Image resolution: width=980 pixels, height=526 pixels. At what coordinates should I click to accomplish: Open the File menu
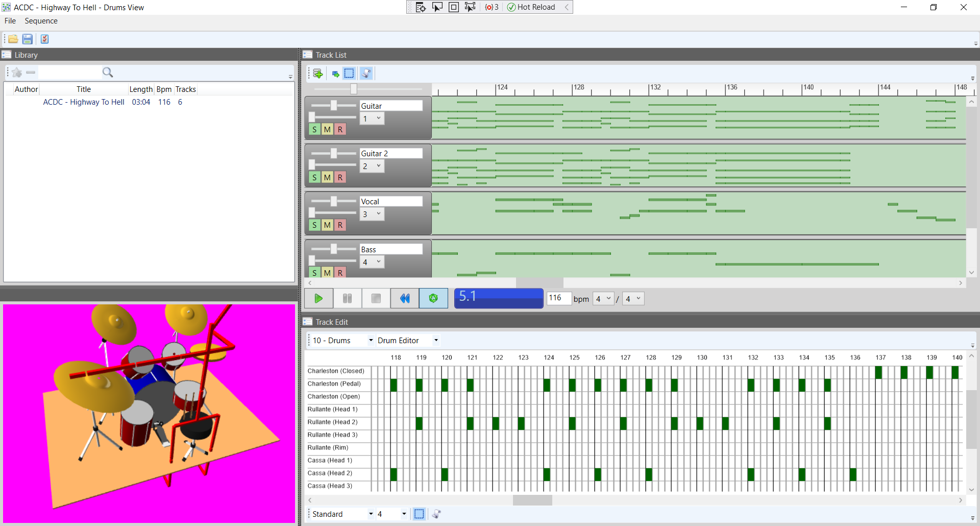click(x=10, y=21)
